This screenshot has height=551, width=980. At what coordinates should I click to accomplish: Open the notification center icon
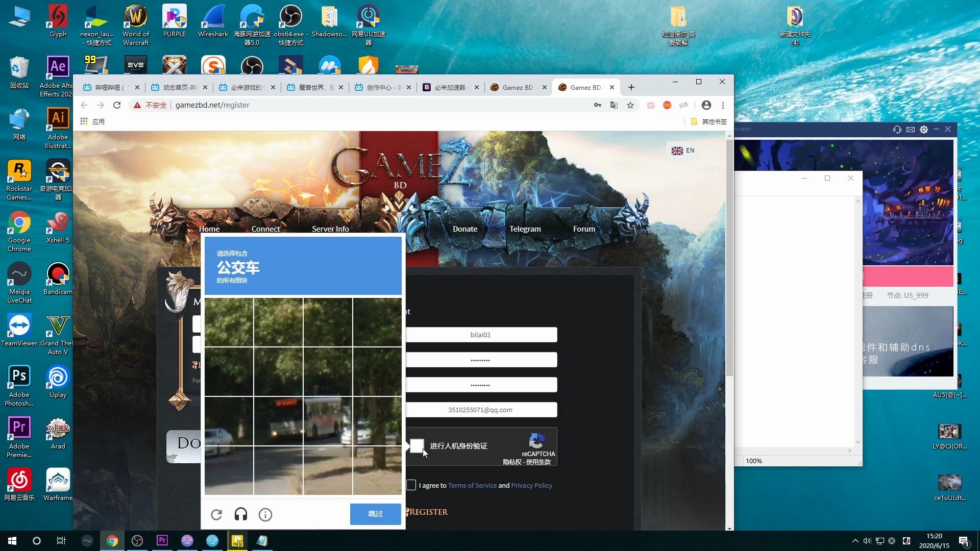tap(964, 541)
